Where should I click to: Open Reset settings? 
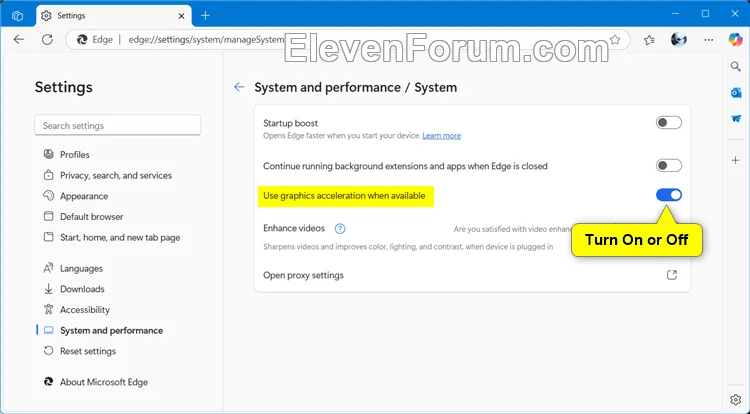coord(79,351)
